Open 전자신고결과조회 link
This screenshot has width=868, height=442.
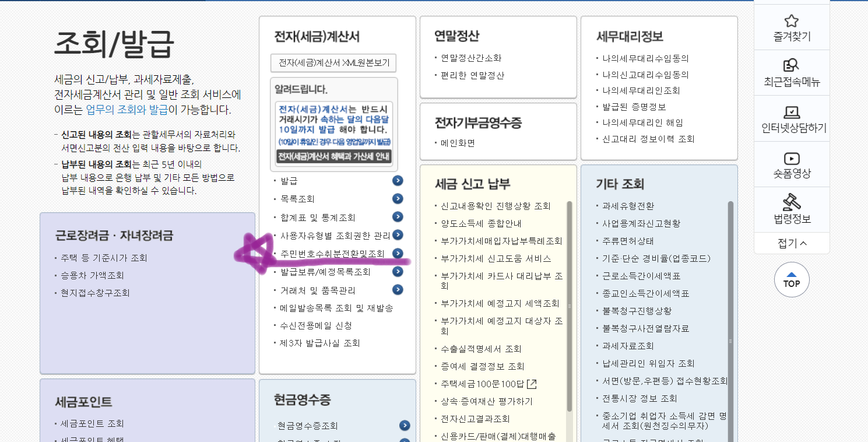475,419
